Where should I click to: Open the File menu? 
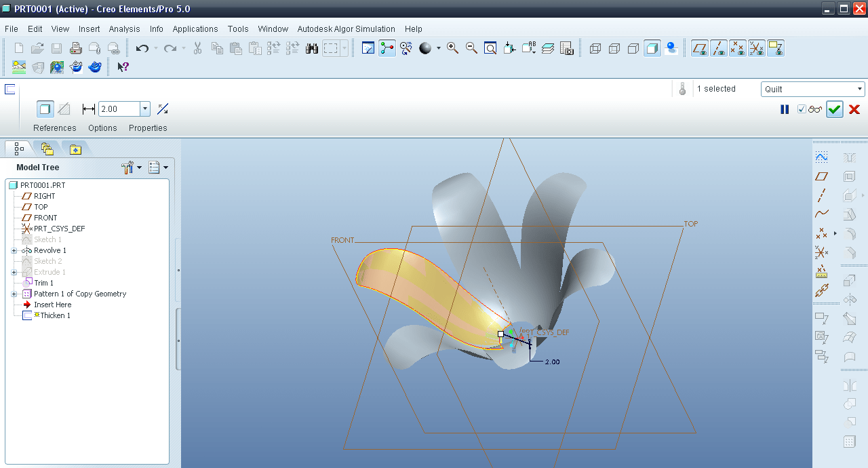[12, 29]
